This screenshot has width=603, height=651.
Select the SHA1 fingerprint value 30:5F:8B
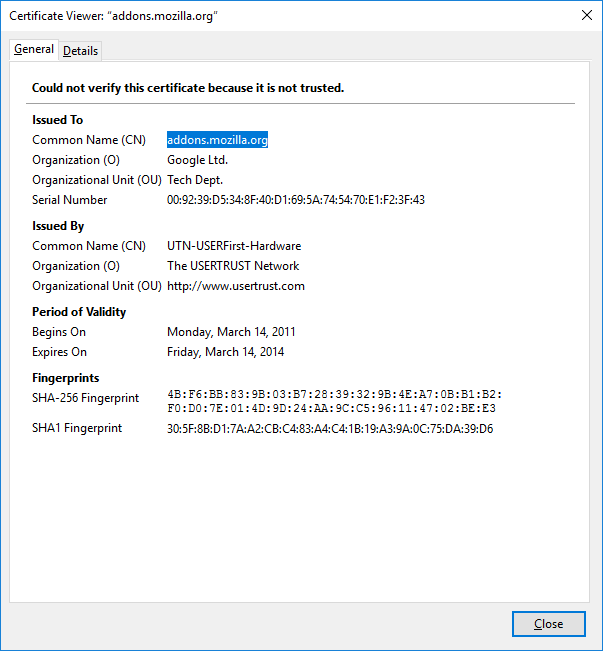tap(330, 428)
